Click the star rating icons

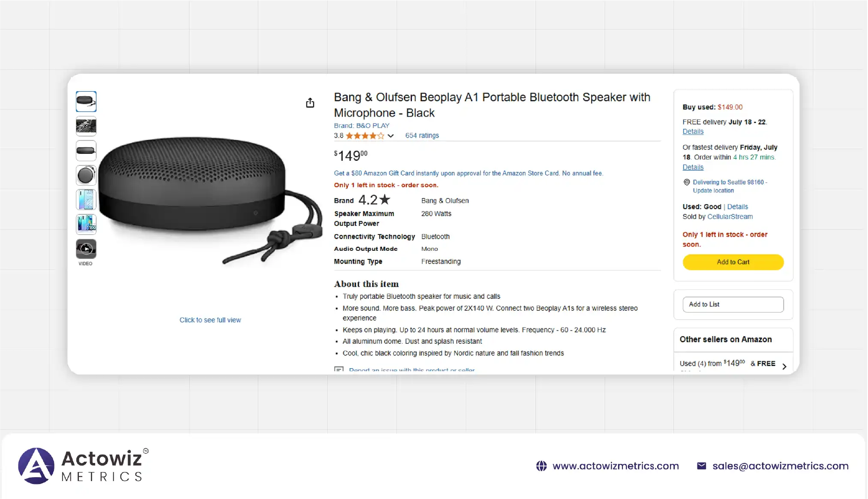[365, 136]
